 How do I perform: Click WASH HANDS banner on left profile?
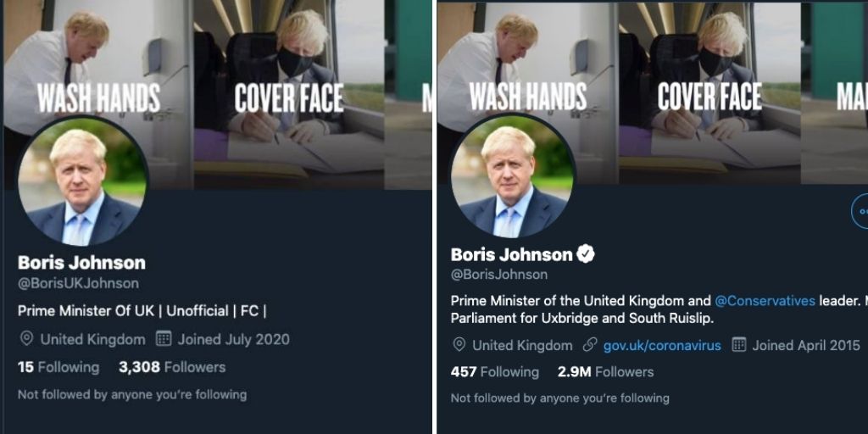[98, 98]
